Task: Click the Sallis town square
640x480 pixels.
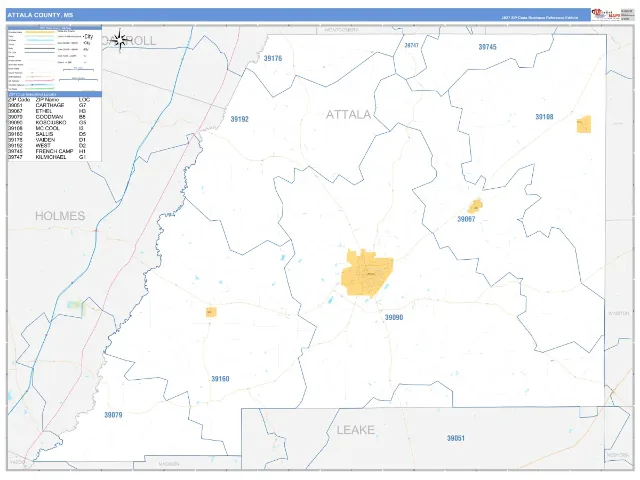Action: 211,312
